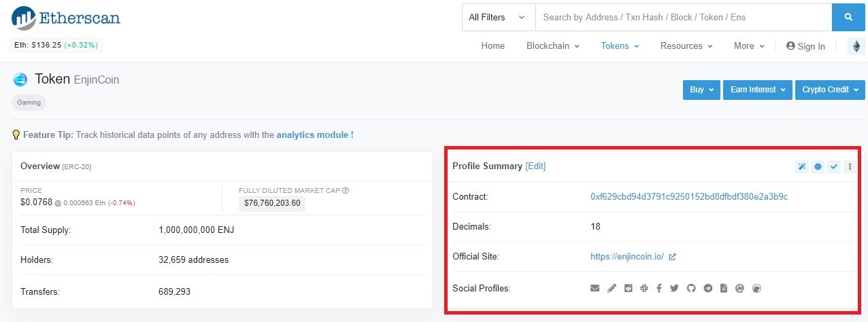The height and width of the screenshot is (322, 868).
Task: Expand the All Filters dropdown
Action: pos(498,17)
